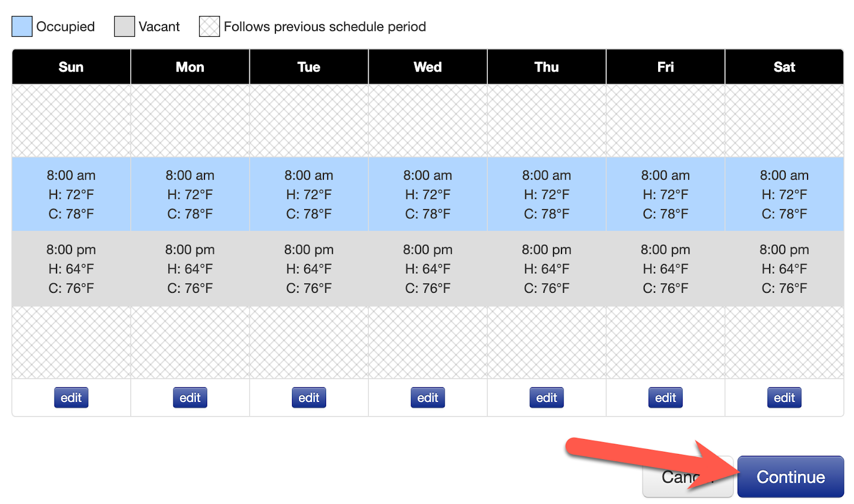854x504 pixels.
Task: Select Saturday's 8:00 pm vacant period
Action: 784,269
